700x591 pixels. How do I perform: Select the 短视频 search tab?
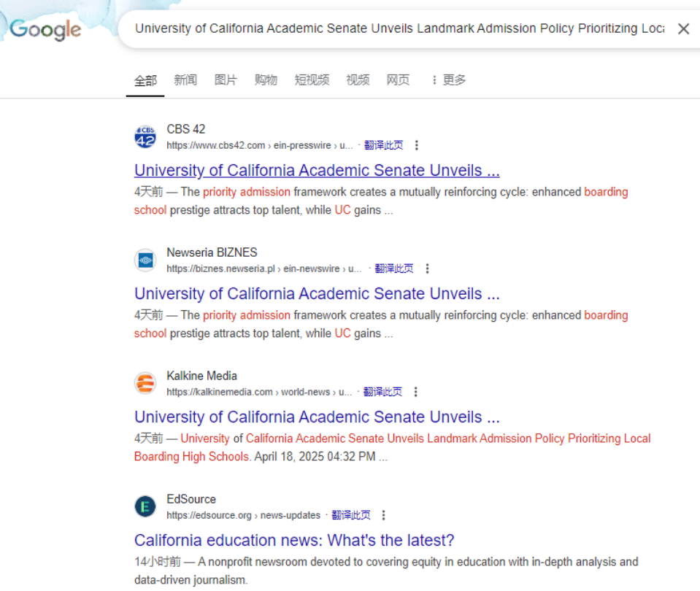(312, 80)
